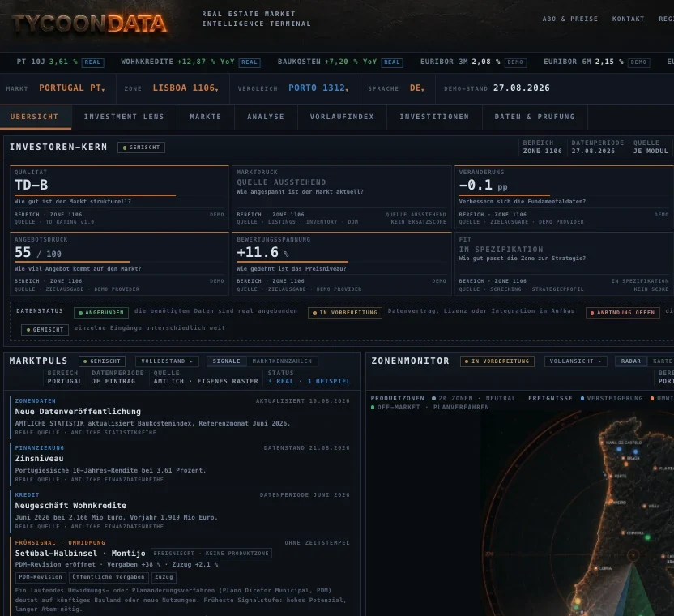Toggle the PDM-Revision tag
This screenshot has width=674, height=616.
(41, 577)
